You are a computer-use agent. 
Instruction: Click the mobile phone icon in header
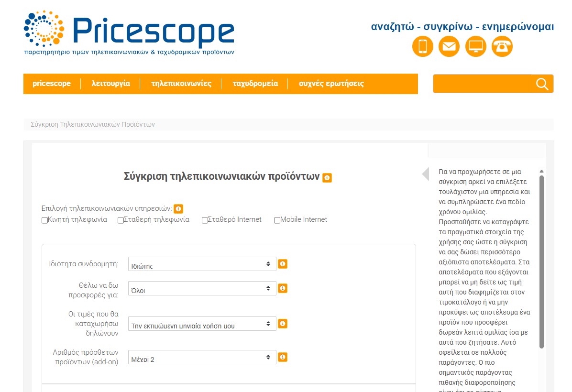422,46
